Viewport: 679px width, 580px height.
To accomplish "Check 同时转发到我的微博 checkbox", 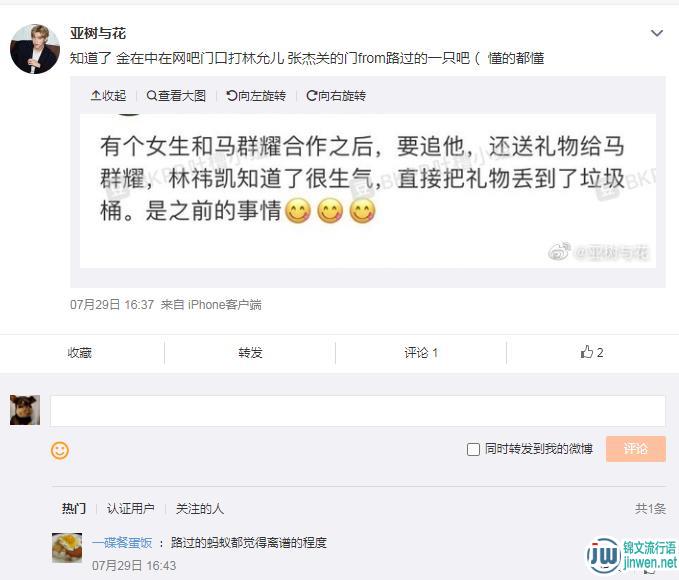I will pyautogui.click(x=473, y=449).
